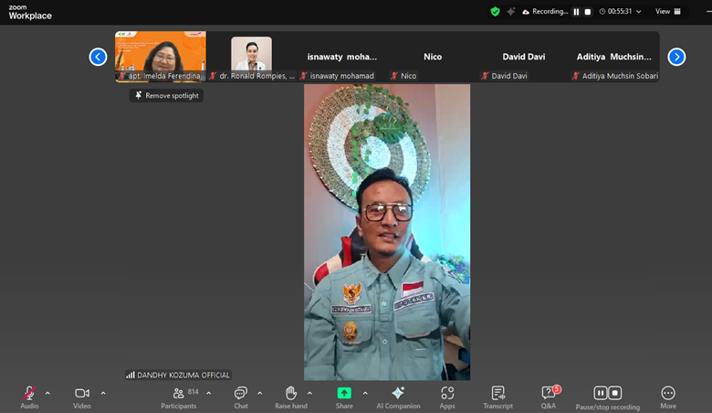Click the AI Companion sparkle in top bar
Screen dimensions: 712x413
tap(511, 12)
